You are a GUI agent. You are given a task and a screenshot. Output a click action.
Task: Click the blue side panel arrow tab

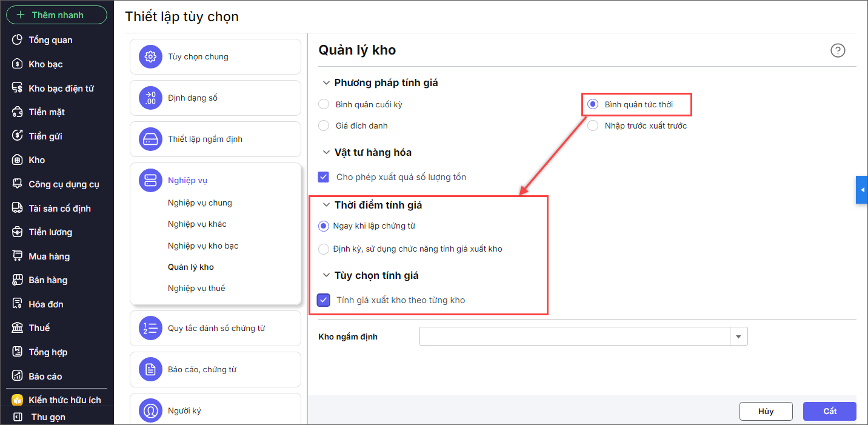[x=862, y=190]
